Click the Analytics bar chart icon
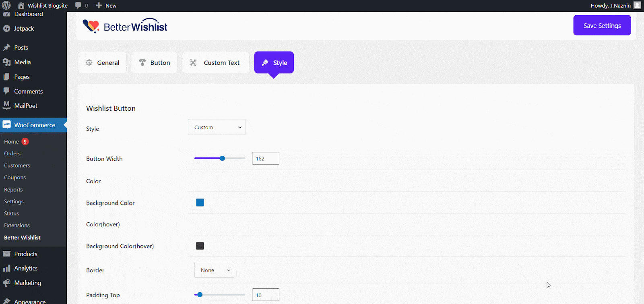 point(6,268)
